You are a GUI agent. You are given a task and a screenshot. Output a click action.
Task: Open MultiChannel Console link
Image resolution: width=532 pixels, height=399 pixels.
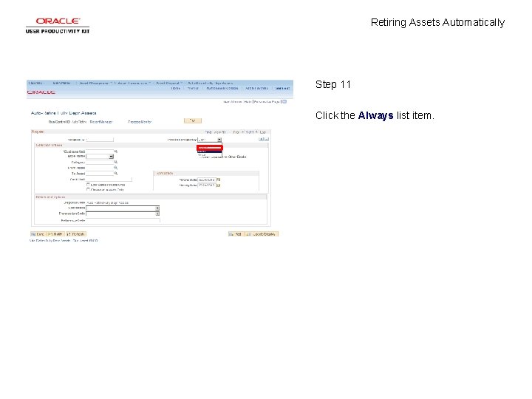click(222, 88)
